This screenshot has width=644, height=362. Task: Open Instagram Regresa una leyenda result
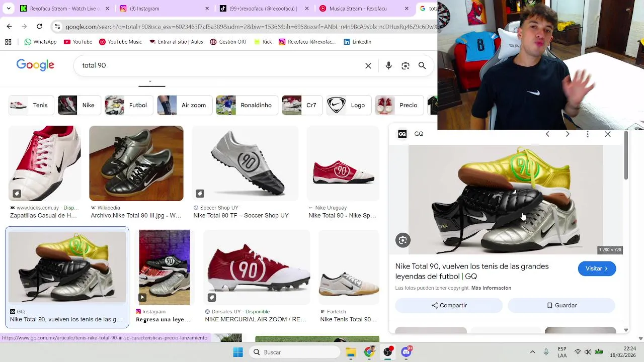tap(165, 267)
